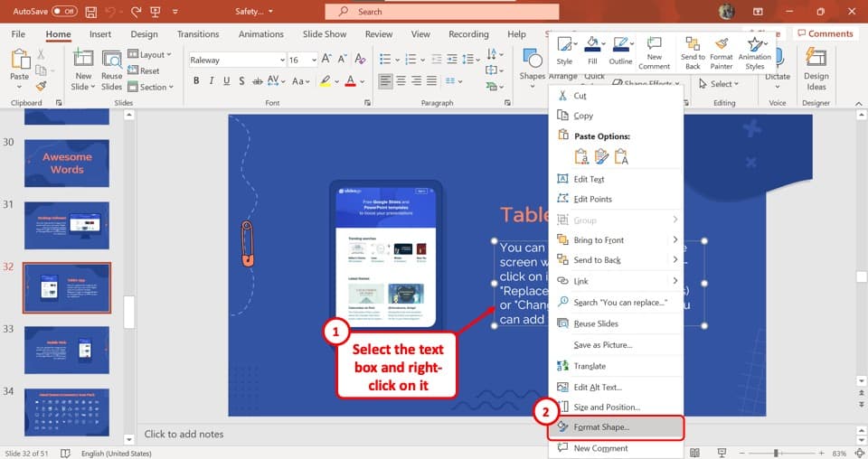Click the Design Ideas icon
The width and height of the screenshot is (868, 459).
click(816, 70)
